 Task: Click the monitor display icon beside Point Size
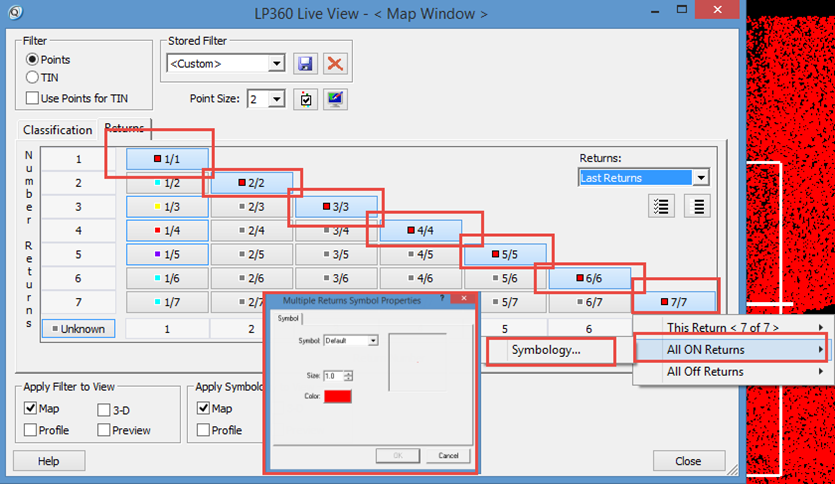pos(335,100)
